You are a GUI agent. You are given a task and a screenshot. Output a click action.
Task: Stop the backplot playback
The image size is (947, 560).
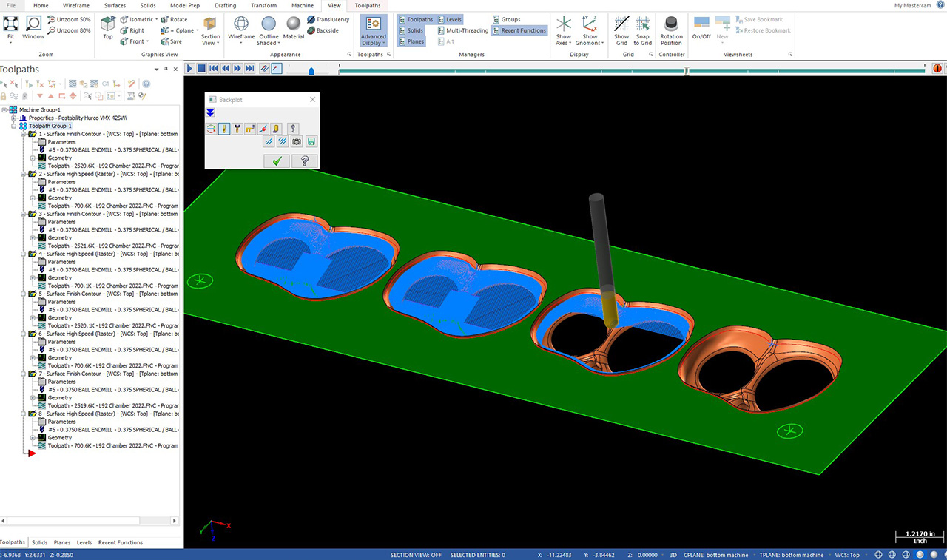(x=201, y=68)
